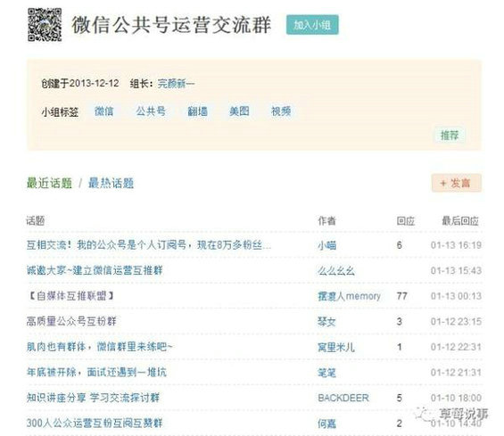
Task: Open author 何嘉 profile
Action: tap(326, 424)
